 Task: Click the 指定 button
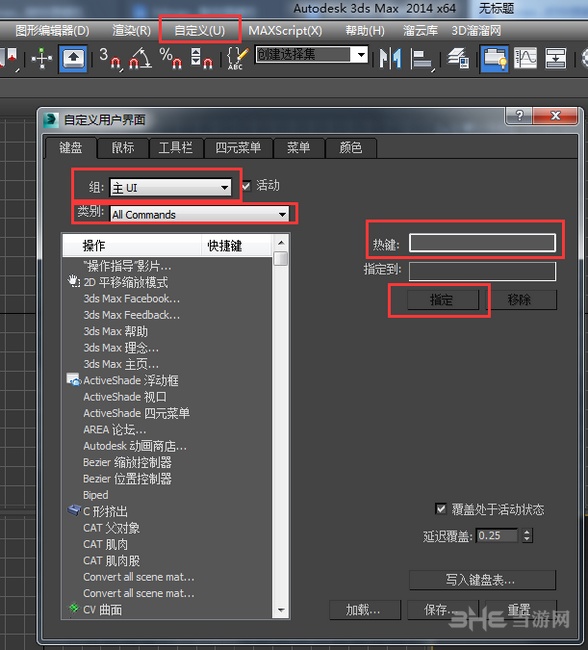point(442,299)
